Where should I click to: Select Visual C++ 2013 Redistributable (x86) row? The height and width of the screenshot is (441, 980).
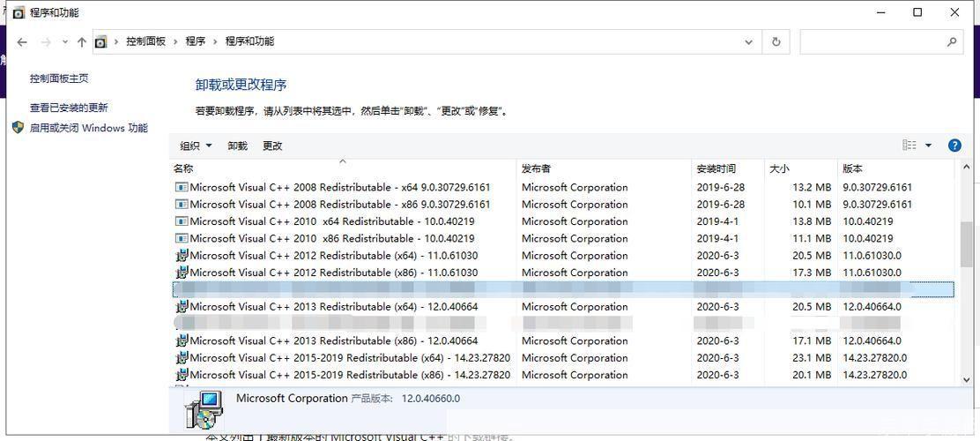[562, 340]
